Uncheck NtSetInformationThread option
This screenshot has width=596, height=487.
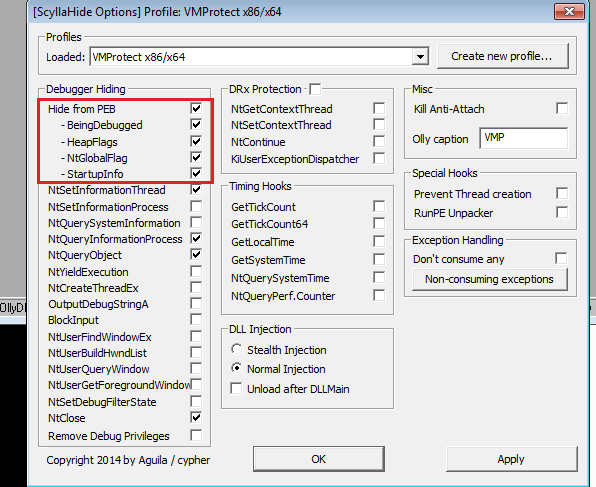196,190
